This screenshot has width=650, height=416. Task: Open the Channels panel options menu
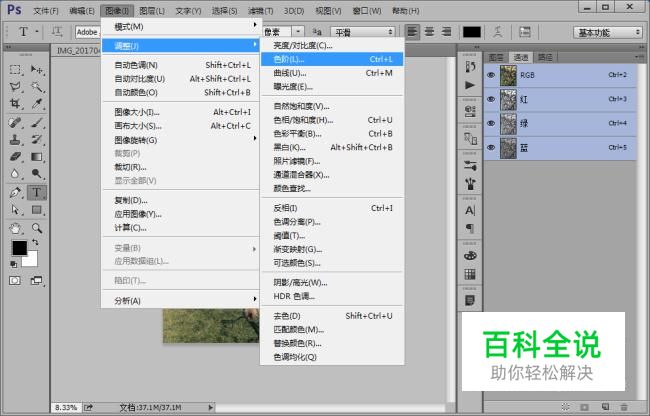tap(638, 57)
